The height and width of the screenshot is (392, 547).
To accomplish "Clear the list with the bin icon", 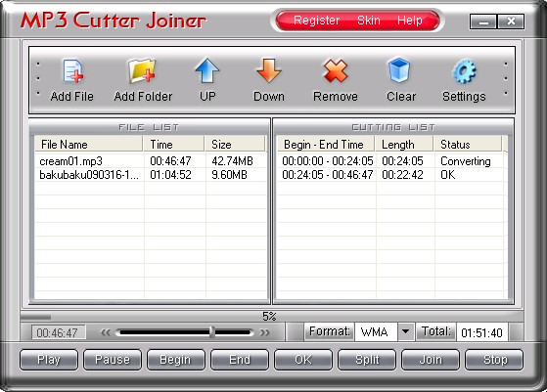I will [399, 70].
